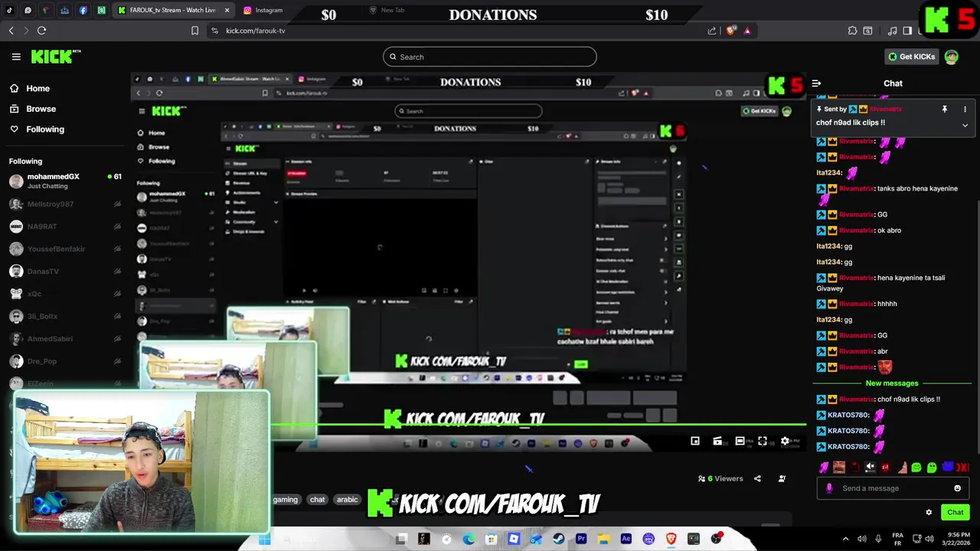
Task: Reload the page
Action: click(41, 31)
